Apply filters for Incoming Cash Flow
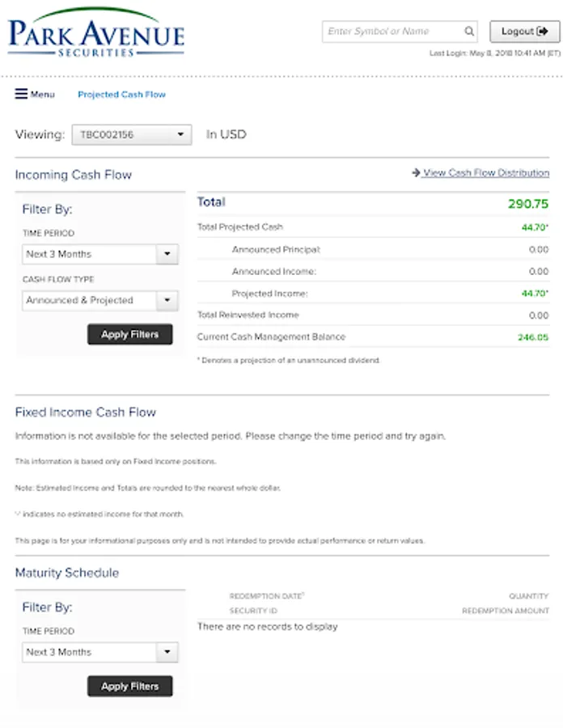This screenshot has height=728, width=563. click(x=129, y=334)
